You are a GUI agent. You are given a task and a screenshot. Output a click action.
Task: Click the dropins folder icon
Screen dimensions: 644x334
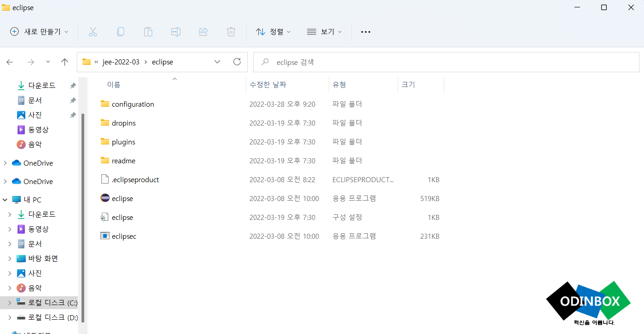(x=105, y=123)
